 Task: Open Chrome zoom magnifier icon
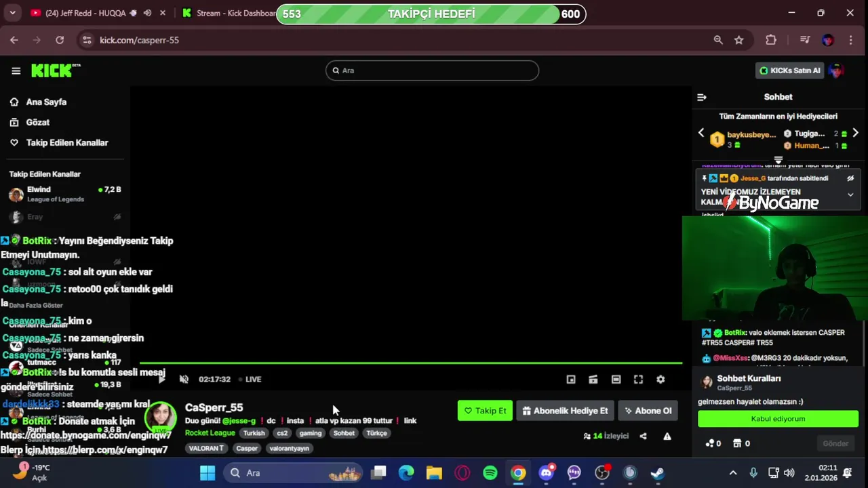point(718,40)
